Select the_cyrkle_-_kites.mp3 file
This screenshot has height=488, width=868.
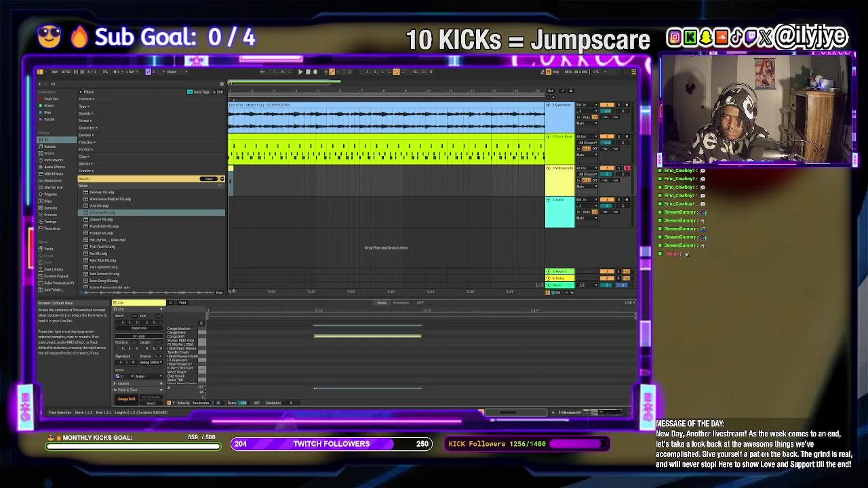[106, 240]
